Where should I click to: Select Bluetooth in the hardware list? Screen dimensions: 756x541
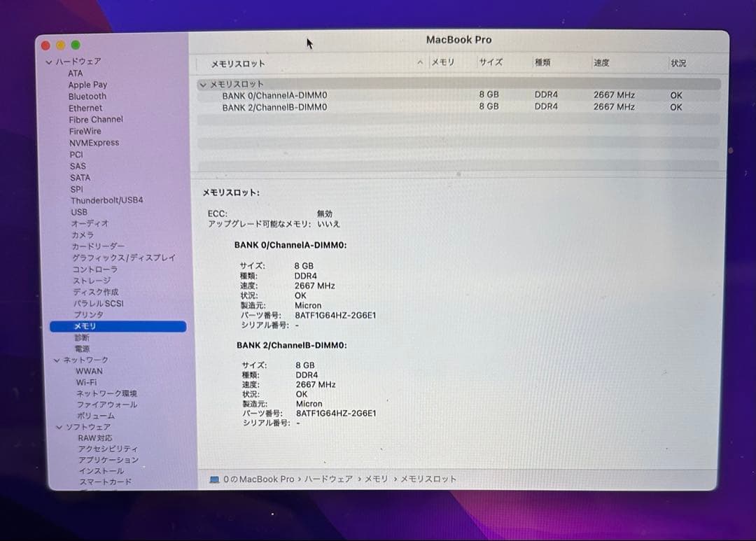pyautogui.click(x=87, y=96)
